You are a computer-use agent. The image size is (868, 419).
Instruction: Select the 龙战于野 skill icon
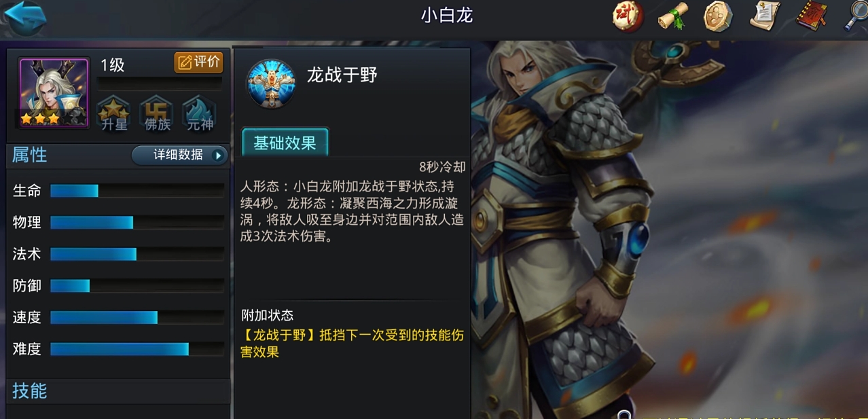271,84
